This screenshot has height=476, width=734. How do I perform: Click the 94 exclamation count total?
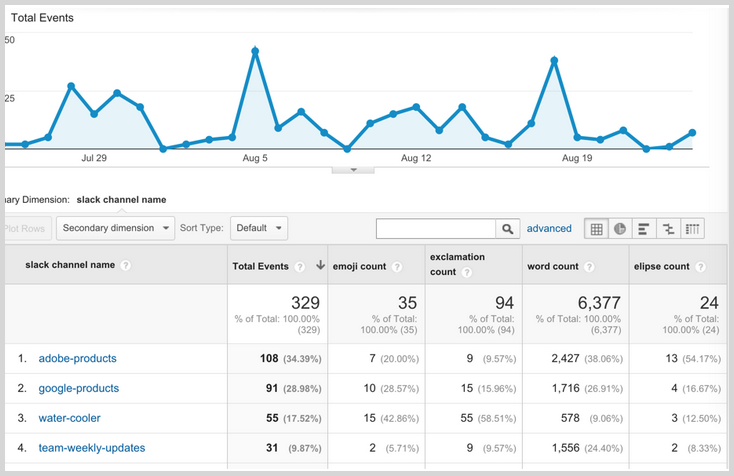[x=505, y=303]
